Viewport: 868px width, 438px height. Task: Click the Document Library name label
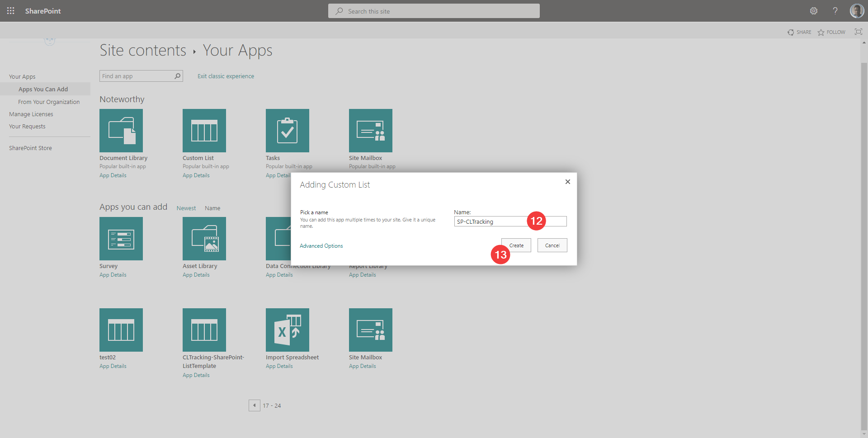pos(123,158)
